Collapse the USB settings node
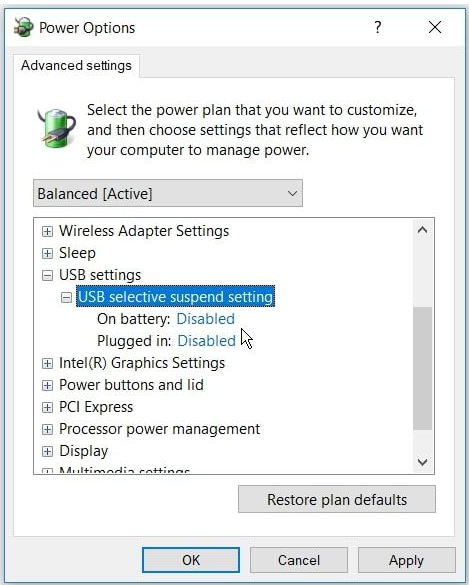 point(47,275)
